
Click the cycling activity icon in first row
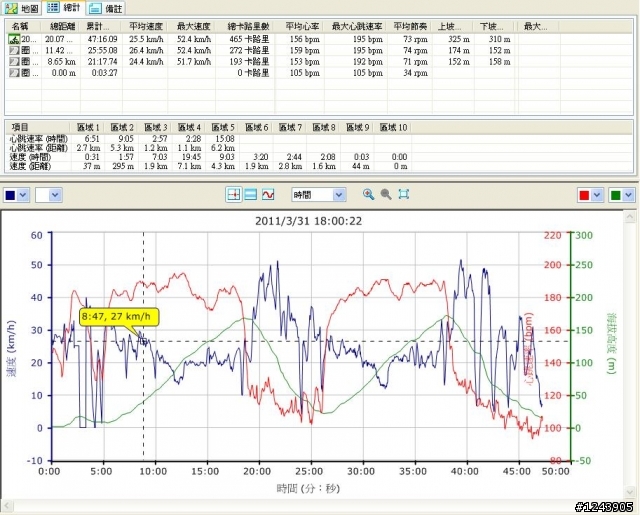point(14,40)
